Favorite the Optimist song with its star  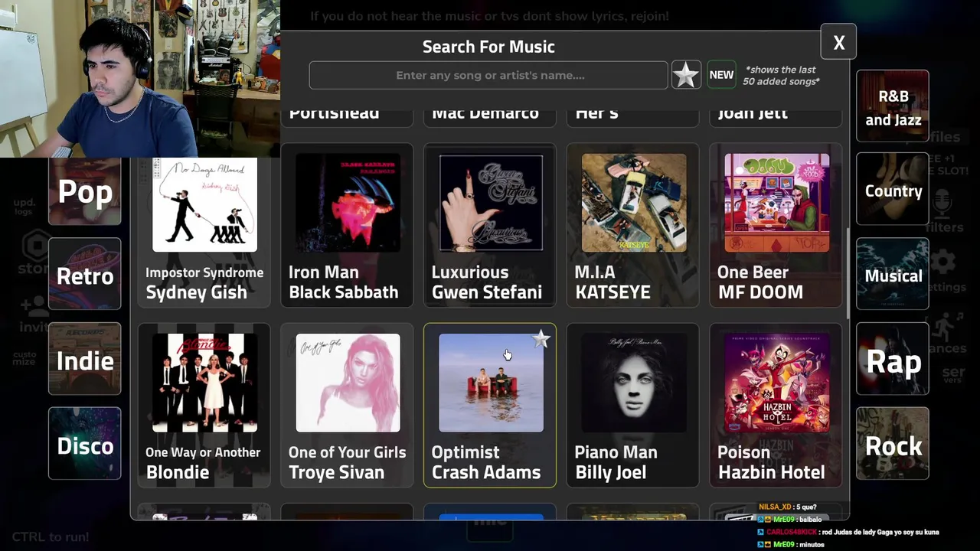541,339
